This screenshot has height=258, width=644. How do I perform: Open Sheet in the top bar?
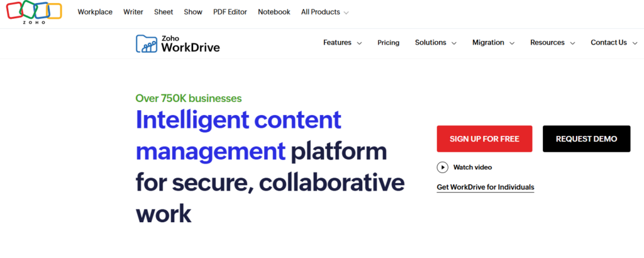[164, 12]
